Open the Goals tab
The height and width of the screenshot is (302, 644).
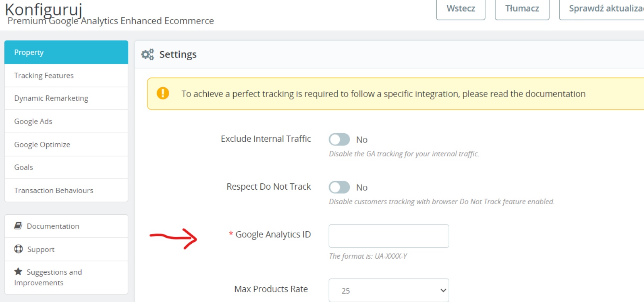tap(66, 167)
